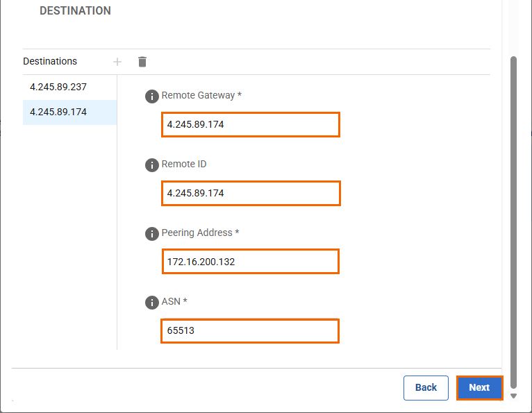Focus the Remote ID input field
The height and width of the screenshot is (413, 532).
251,194
